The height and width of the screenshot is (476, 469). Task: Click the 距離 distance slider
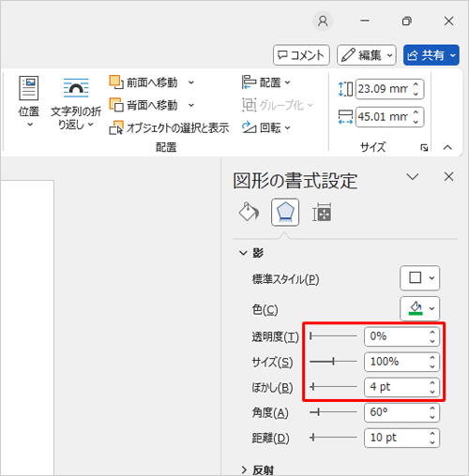point(333,438)
